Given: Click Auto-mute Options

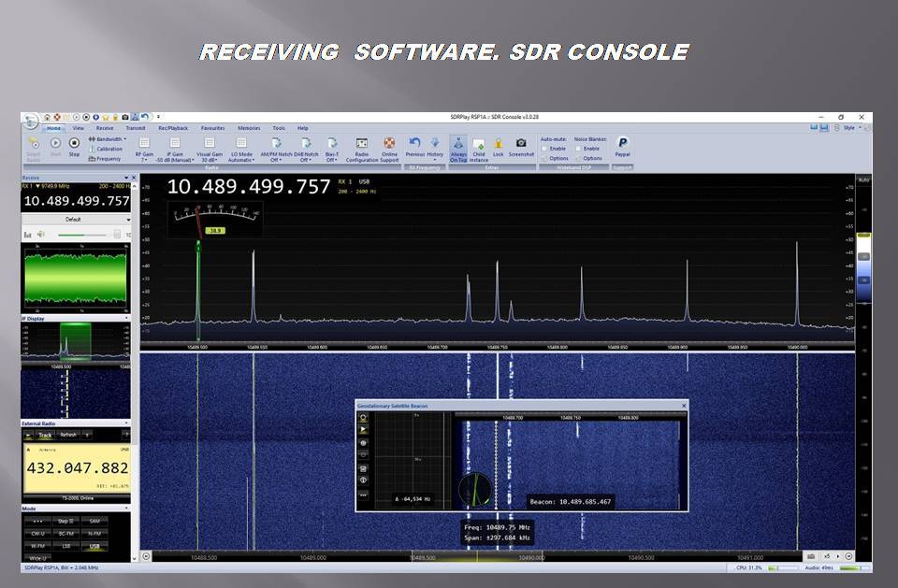Looking at the screenshot, I should tap(556, 159).
